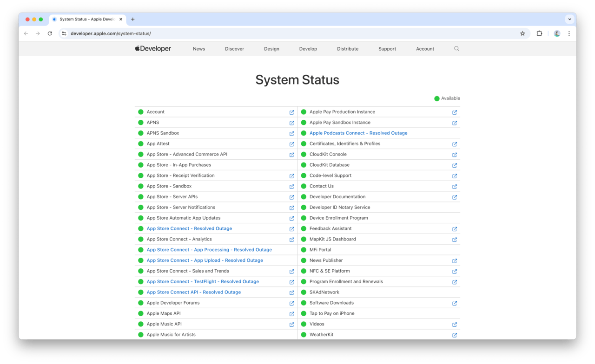Image resolution: width=595 pixels, height=364 pixels.
Task: Click 'App Store - In-App Purchases' text
Action: coord(179,165)
